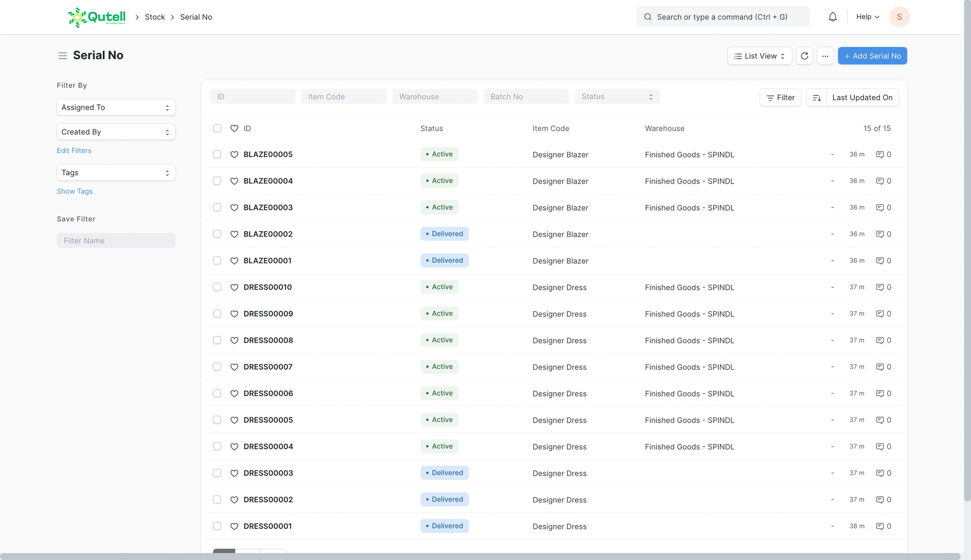This screenshot has width=971, height=560.
Task: Refresh the Serial No list
Action: click(x=804, y=56)
